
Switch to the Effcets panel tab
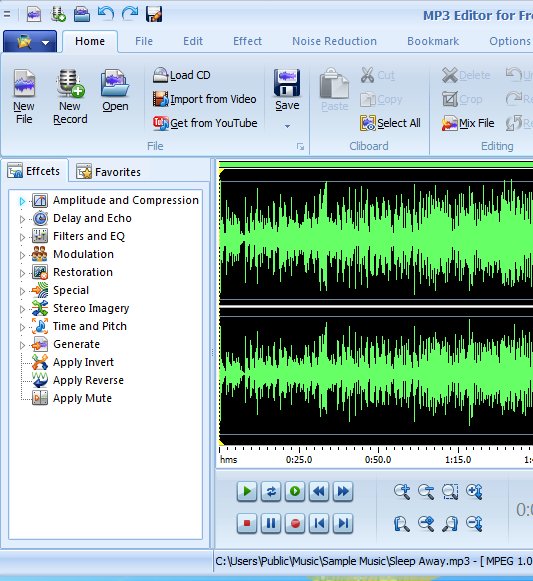click(x=34, y=171)
